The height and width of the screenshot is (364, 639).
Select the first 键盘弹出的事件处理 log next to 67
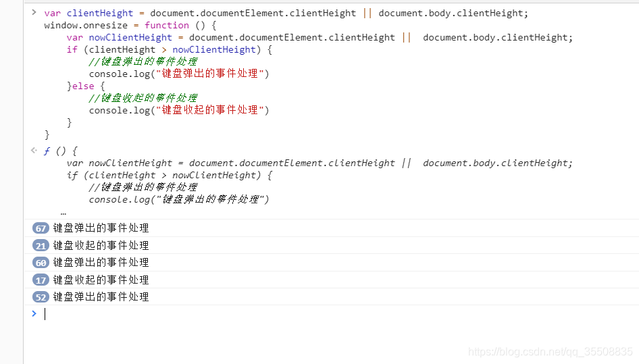pyautogui.click(x=101, y=228)
